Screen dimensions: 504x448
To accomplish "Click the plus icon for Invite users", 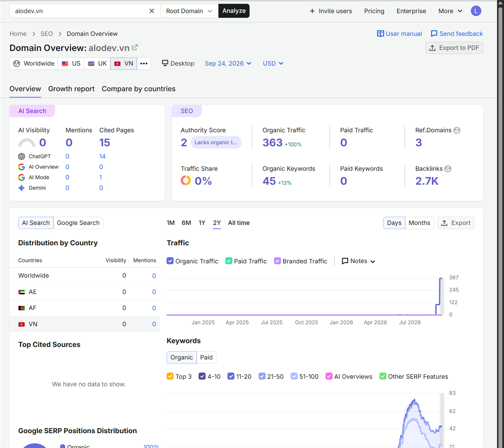I will 312,11.
